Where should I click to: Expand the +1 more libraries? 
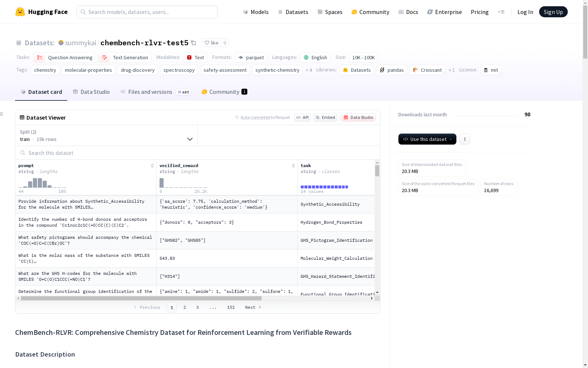(452, 70)
